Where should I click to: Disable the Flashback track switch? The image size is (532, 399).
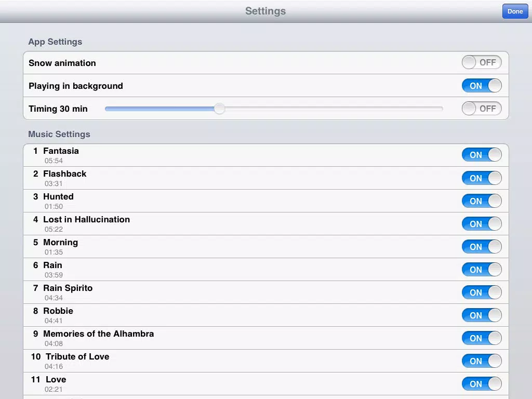click(482, 178)
